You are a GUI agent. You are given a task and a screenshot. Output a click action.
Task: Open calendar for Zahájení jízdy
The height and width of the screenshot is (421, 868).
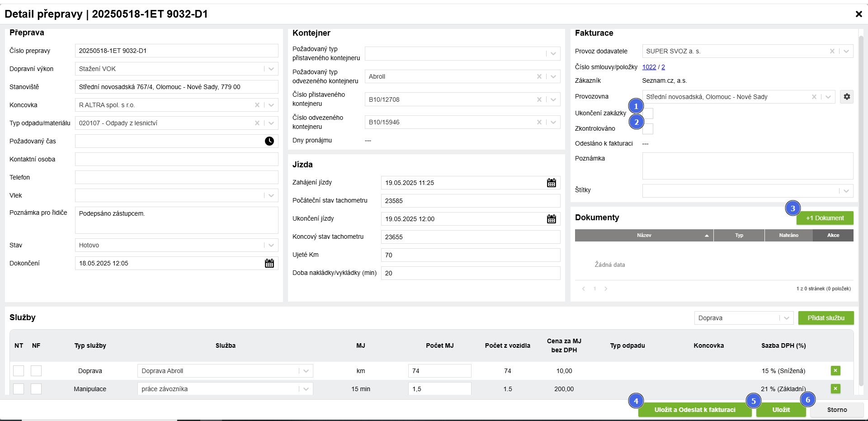(551, 183)
